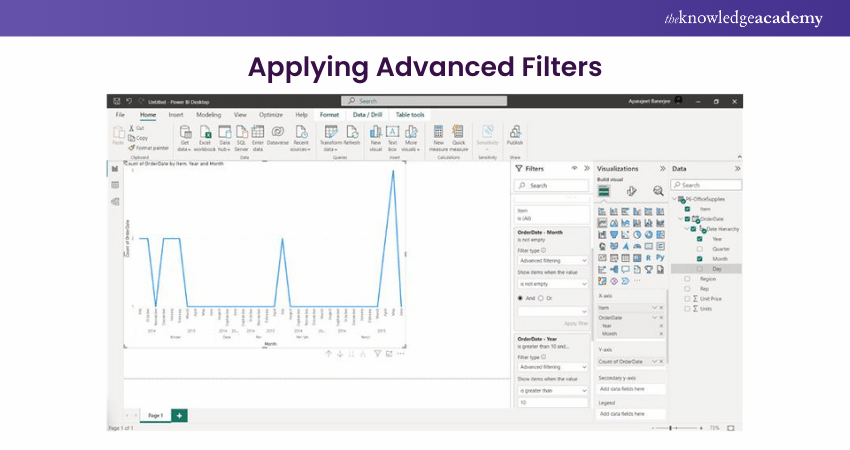Viewport: 850px width, 450px height.
Task: Click the Get data icon
Action: 185,133
